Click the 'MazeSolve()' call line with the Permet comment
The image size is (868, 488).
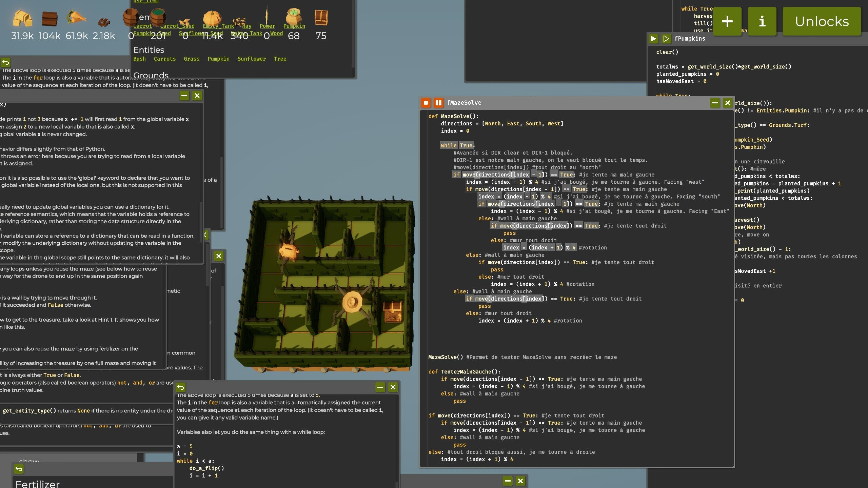coord(522,357)
